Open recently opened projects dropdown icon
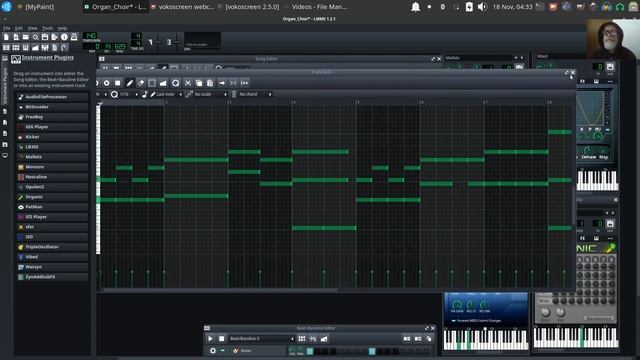The height and width of the screenshot is (360, 640). [x=36, y=37]
